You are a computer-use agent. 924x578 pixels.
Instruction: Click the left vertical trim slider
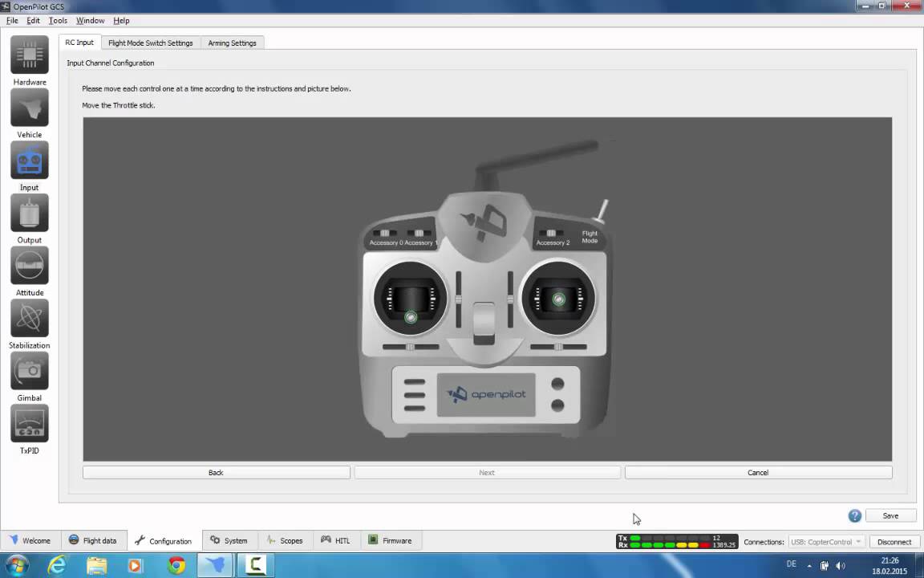click(x=459, y=299)
